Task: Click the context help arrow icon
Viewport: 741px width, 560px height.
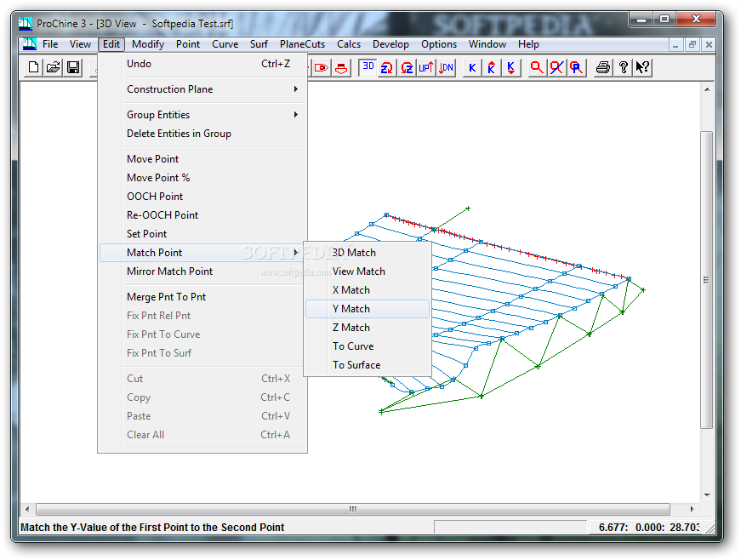Action: (642, 67)
